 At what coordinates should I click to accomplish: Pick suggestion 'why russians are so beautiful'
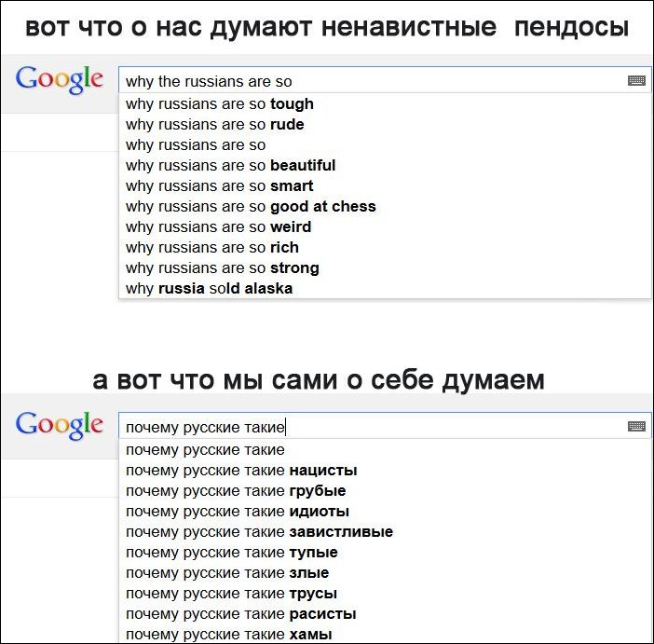pos(231,165)
